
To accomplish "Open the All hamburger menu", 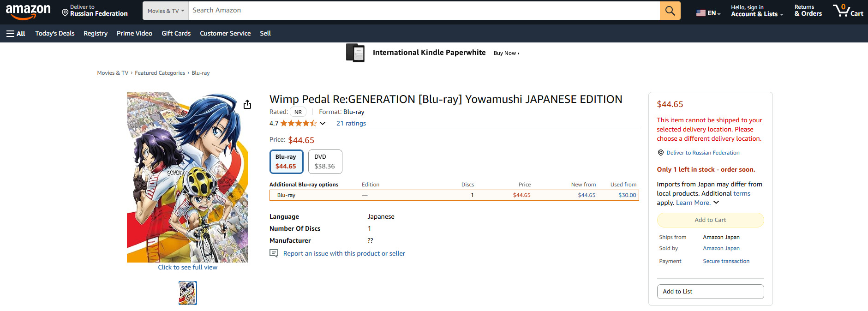I will [16, 34].
